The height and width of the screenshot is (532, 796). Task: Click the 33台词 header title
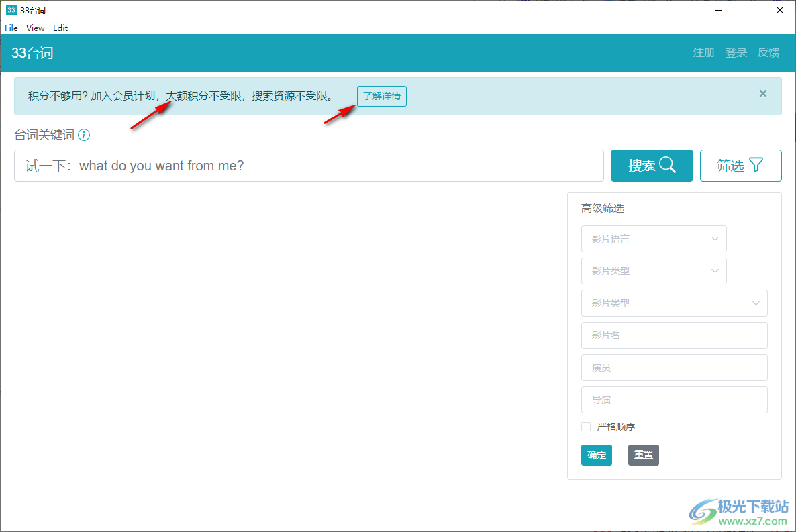(32, 53)
